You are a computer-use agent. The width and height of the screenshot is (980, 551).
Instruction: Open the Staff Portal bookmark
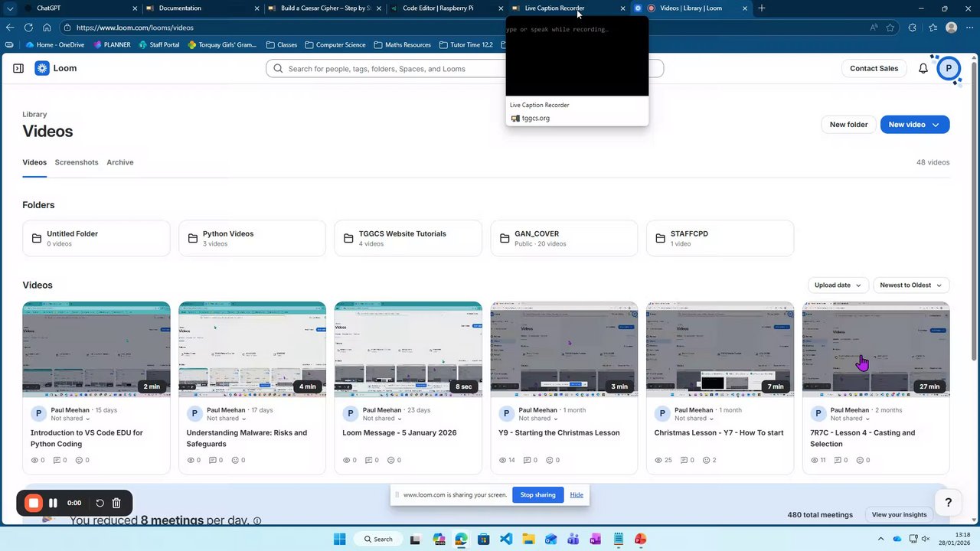tap(159, 45)
